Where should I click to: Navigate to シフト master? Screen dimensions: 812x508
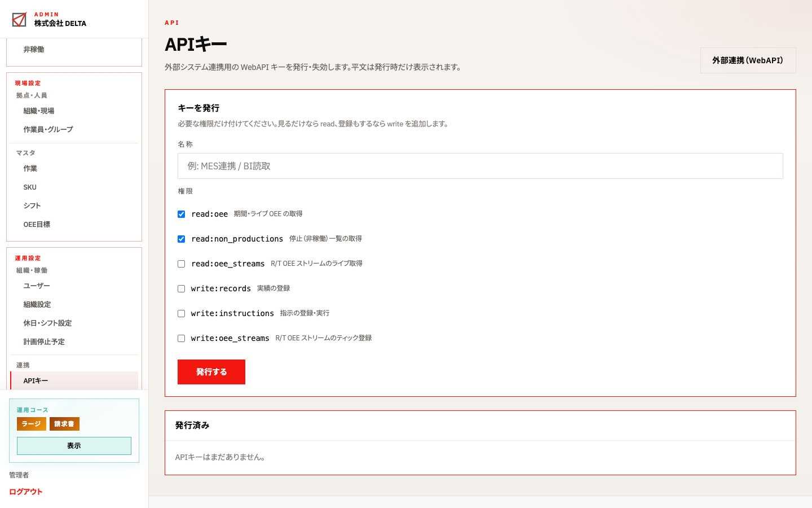74,206
